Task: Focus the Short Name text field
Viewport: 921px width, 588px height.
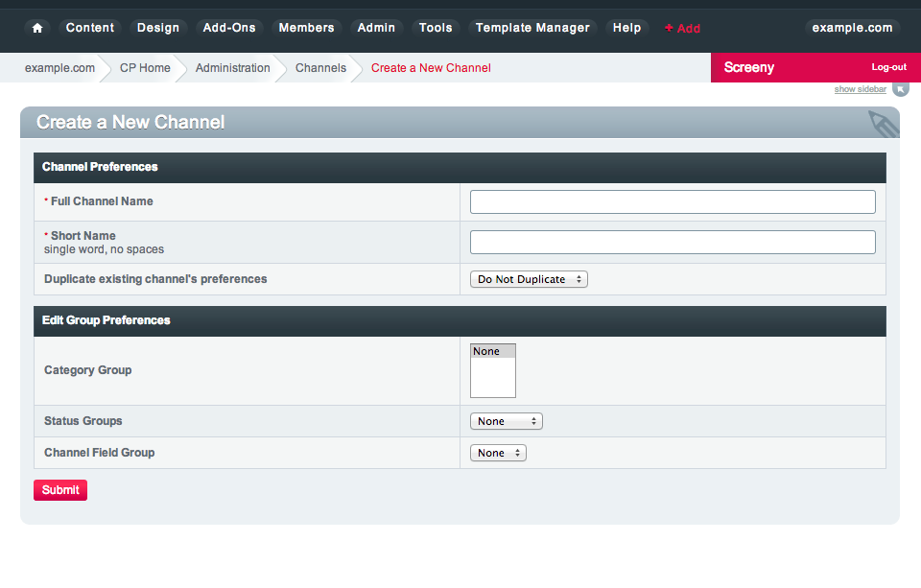Action: [673, 242]
